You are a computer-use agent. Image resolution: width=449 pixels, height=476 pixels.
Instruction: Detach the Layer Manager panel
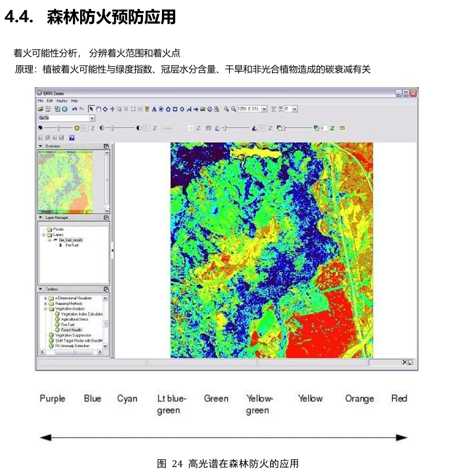[106, 218]
